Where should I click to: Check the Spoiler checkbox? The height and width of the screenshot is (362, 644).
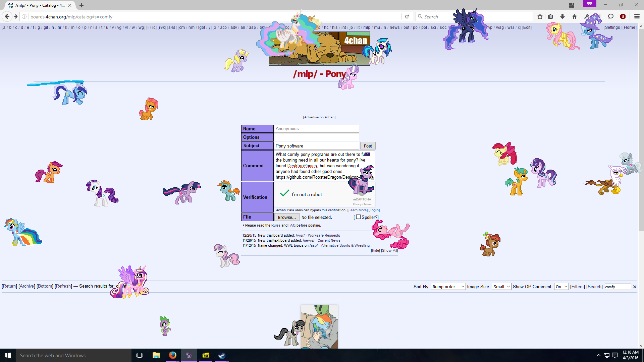coord(358,217)
